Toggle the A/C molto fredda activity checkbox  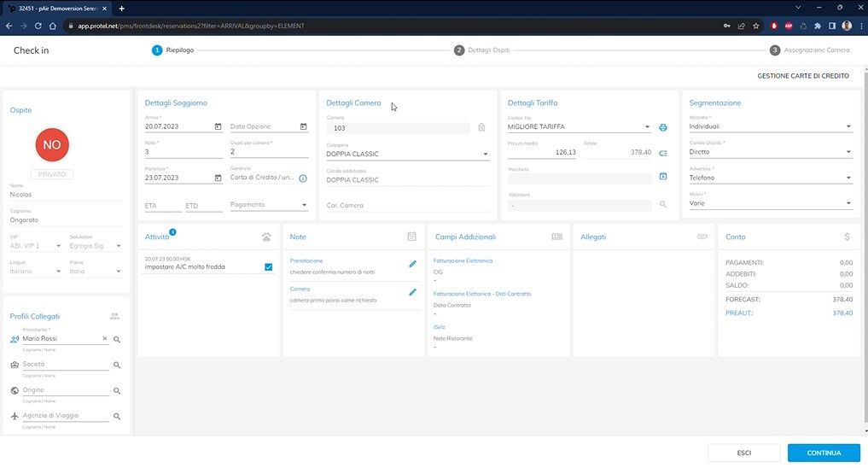268,267
